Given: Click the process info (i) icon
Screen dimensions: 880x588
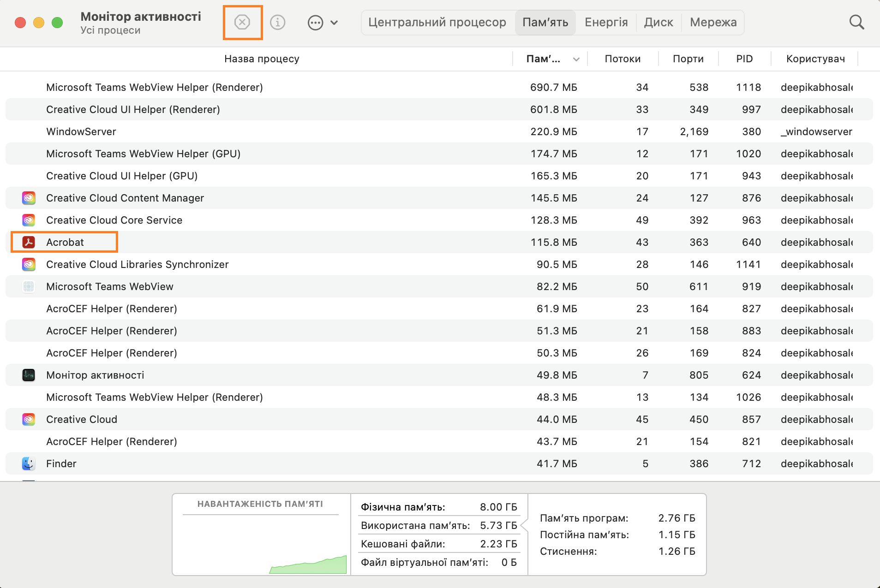Looking at the screenshot, I should click(277, 22).
